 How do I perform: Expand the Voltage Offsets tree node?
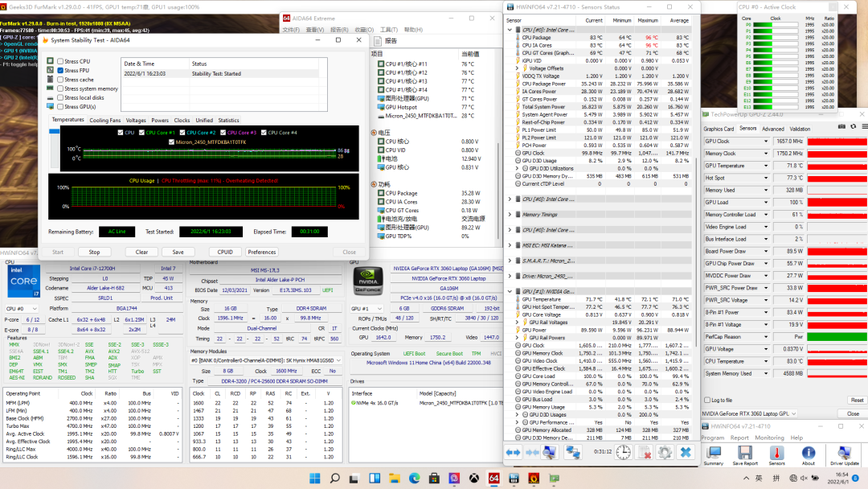517,68
